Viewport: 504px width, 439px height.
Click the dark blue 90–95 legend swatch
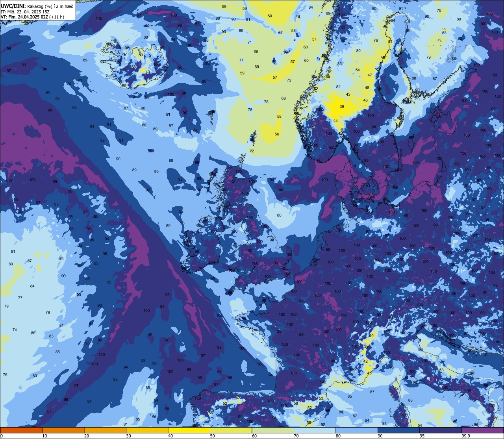click(398, 430)
